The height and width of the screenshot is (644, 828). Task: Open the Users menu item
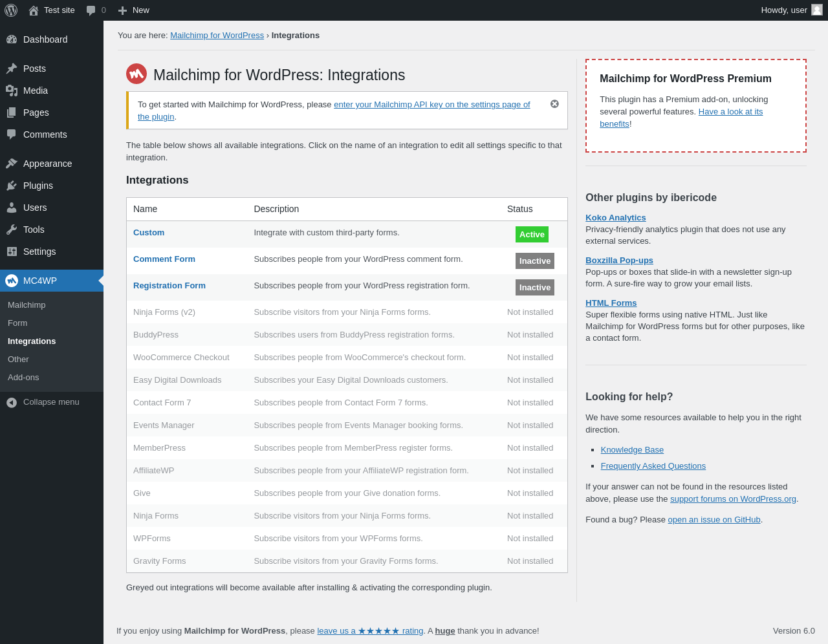52,208
